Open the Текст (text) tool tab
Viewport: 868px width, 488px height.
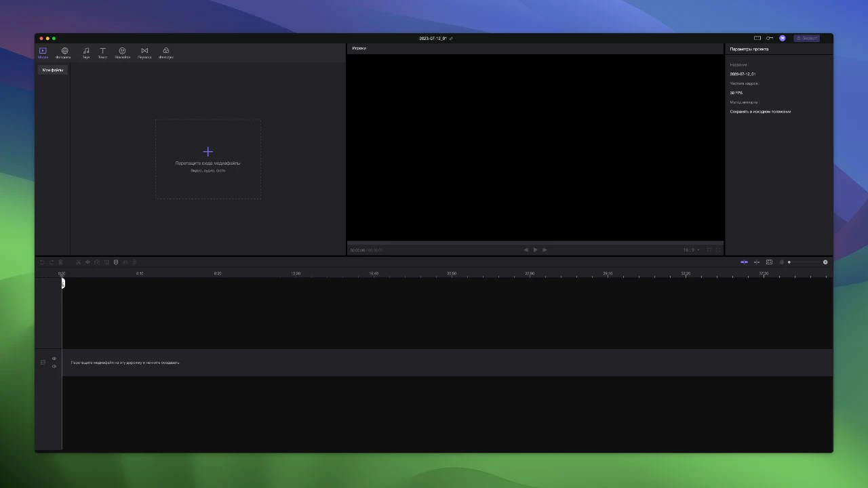(x=102, y=53)
